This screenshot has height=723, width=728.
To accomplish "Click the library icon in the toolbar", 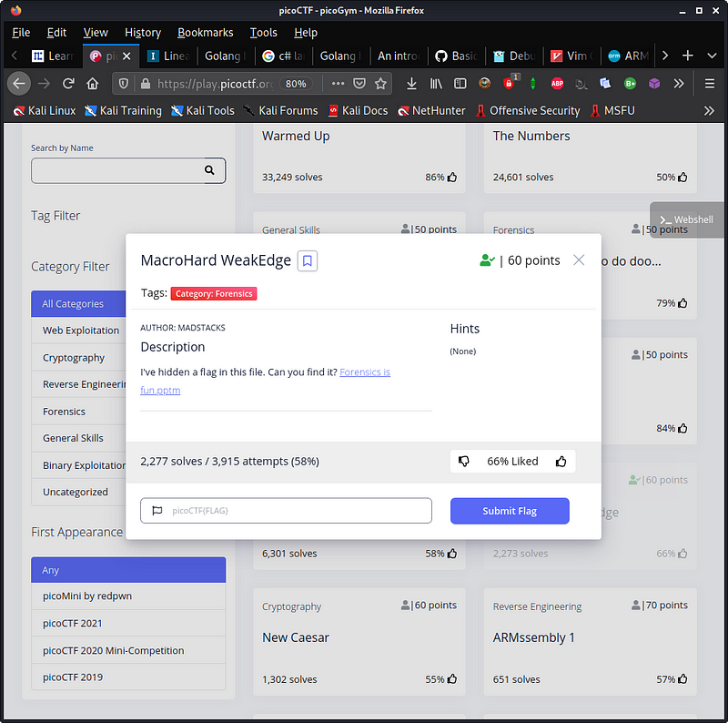I will click(x=435, y=83).
